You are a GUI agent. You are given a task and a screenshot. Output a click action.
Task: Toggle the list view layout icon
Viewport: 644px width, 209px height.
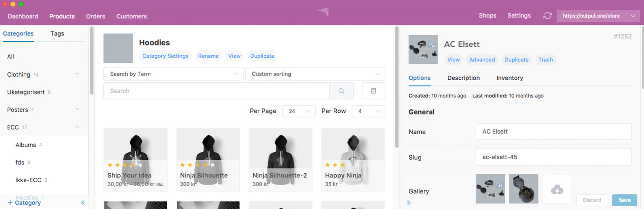[x=373, y=91]
